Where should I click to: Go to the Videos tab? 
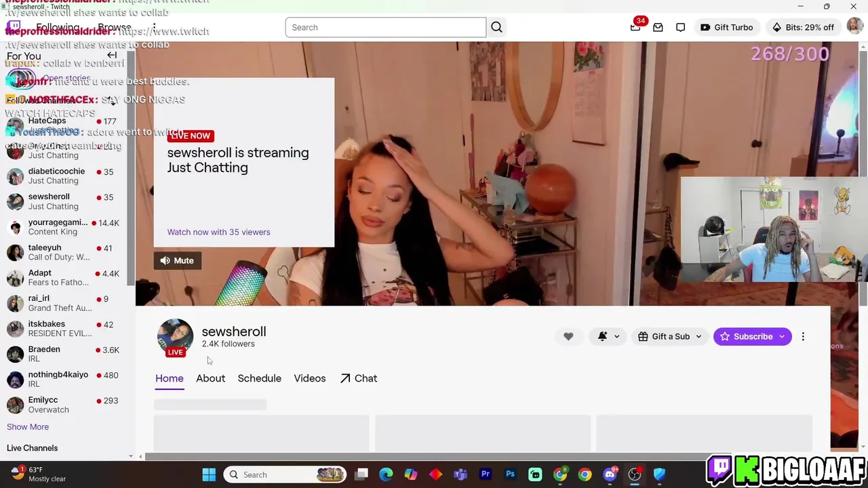[310, 378]
